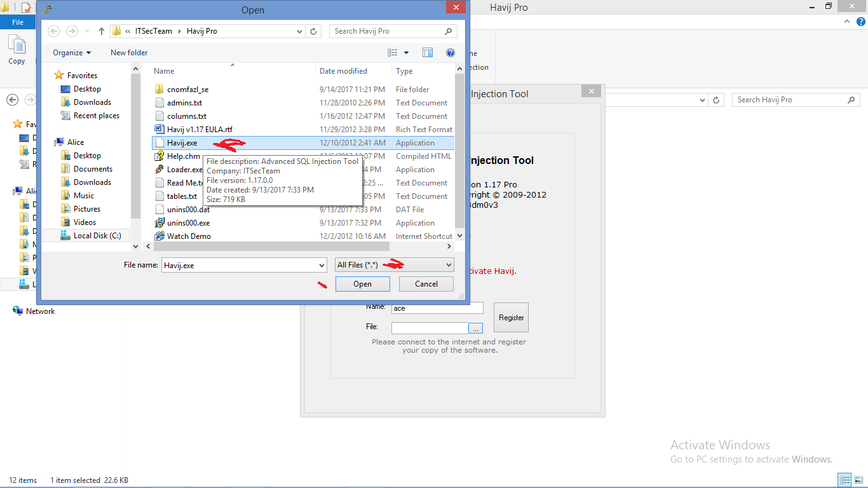Screen dimensions: 868x488
Task: Collapse the Explorer ribbon chevron
Action: coord(846,21)
